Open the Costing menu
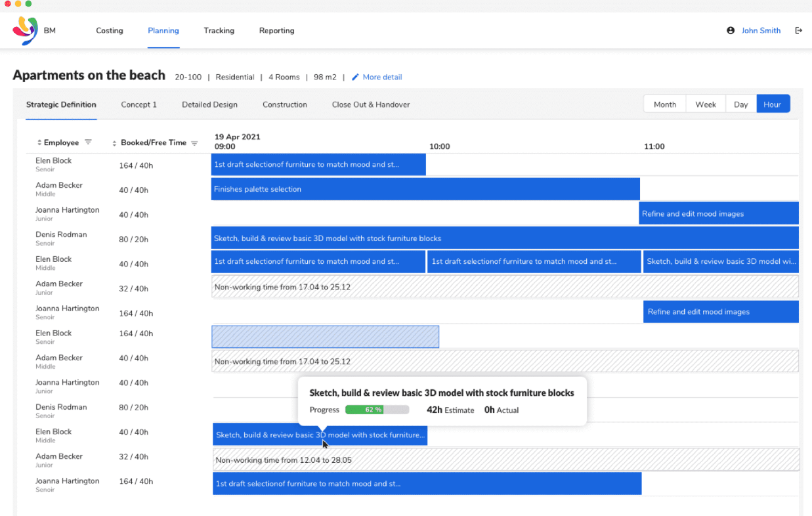This screenshot has width=812, height=516. click(110, 30)
